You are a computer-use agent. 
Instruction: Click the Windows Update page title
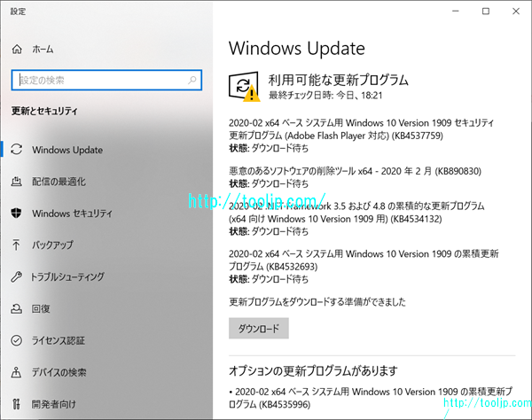pyautogui.click(x=297, y=49)
